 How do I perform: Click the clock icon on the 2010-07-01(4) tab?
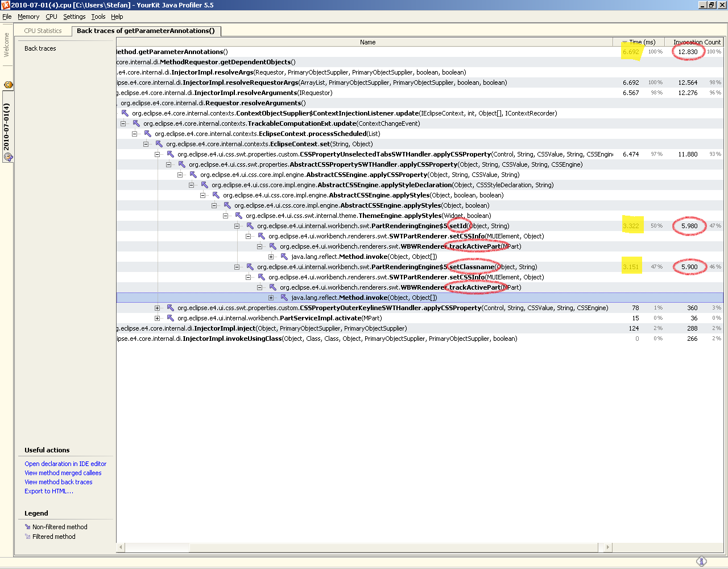(7, 157)
